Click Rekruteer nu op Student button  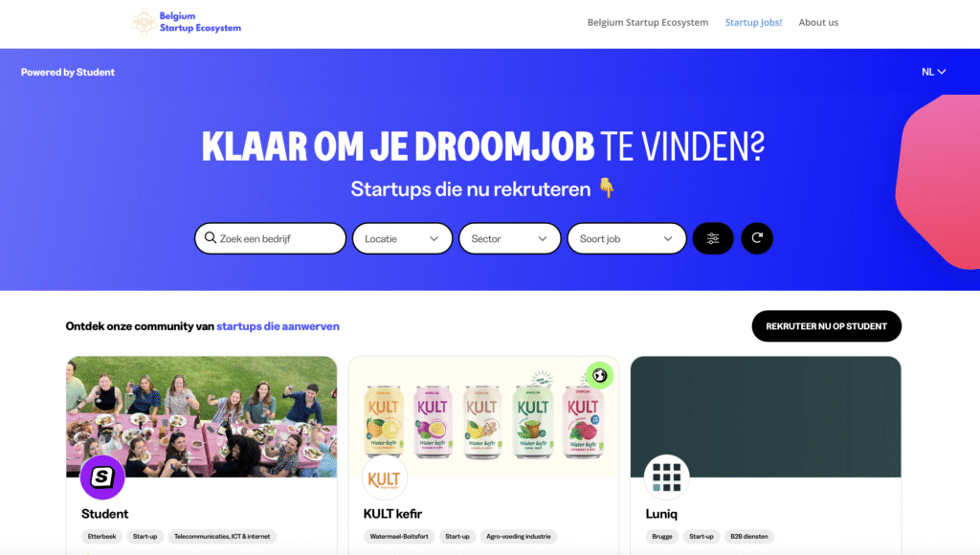(826, 326)
